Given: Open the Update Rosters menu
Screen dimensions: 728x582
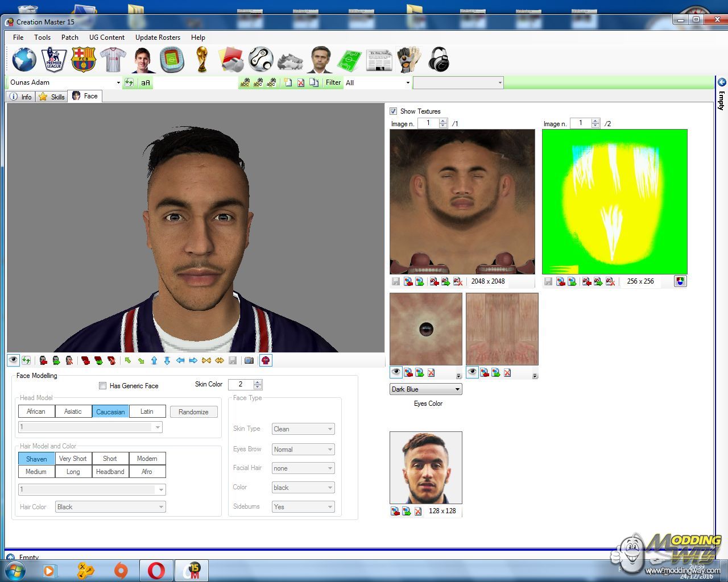Looking at the screenshot, I should coord(158,38).
